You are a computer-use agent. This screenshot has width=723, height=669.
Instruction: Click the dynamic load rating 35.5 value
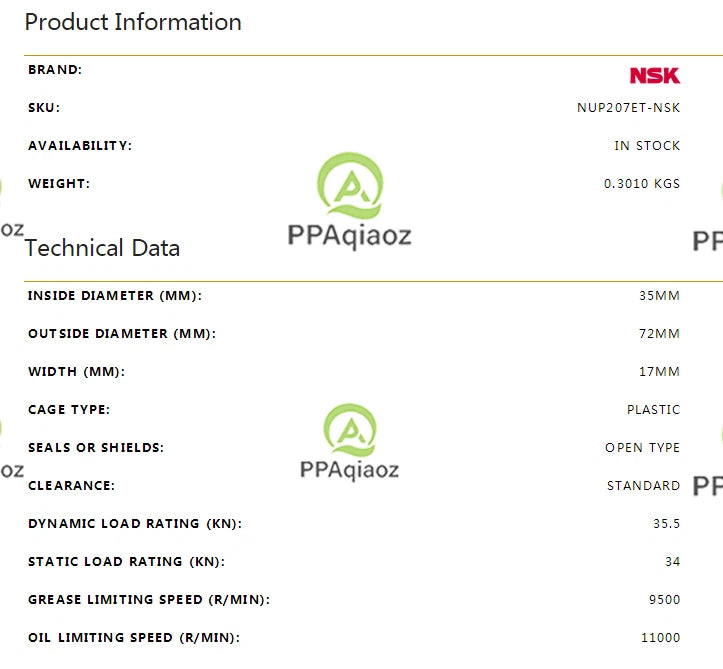pos(667,523)
